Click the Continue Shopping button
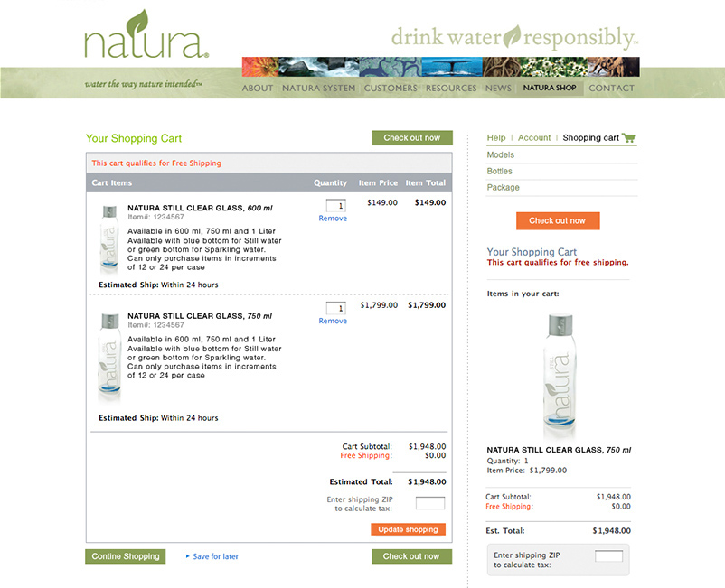 pos(126,556)
